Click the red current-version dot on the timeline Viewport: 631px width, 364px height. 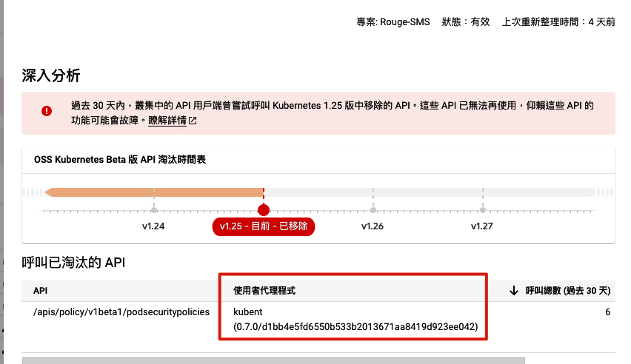pos(263,210)
